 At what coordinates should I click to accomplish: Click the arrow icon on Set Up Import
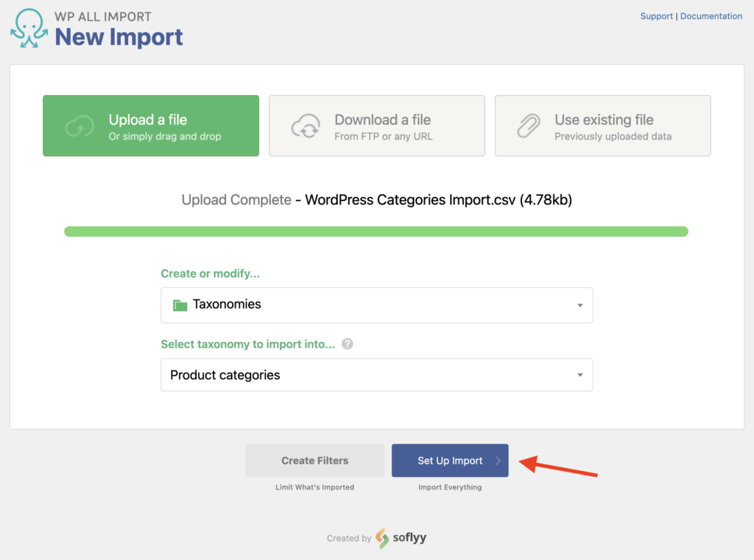click(498, 461)
